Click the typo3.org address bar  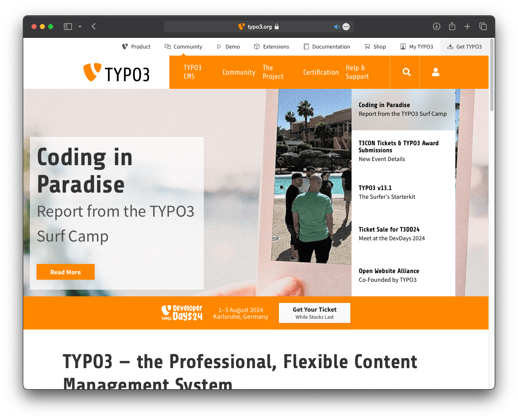[259, 26]
